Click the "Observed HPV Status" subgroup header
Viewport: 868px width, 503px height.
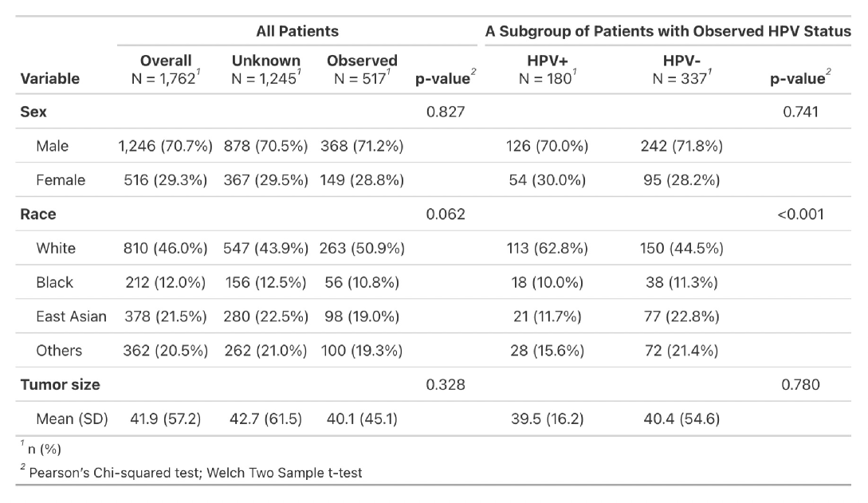coord(668,32)
